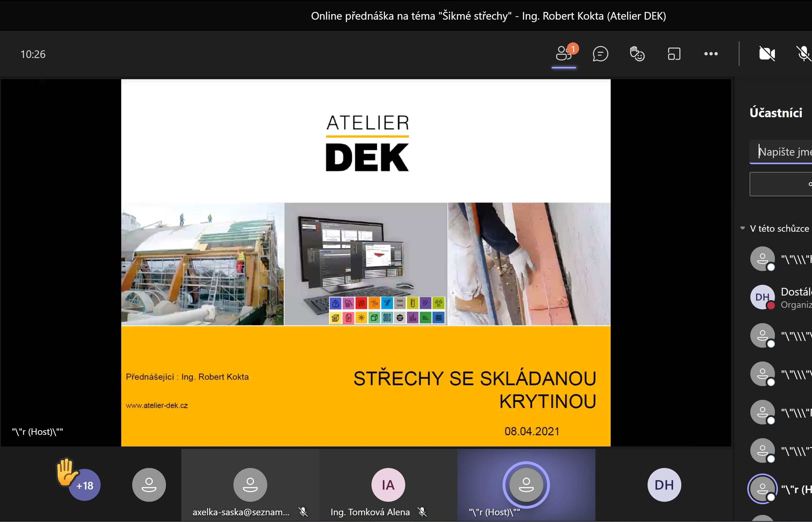This screenshot has height=522, width=812.
Task: Click the 'Účastníci' panel heading
Action: pos(776,113)
